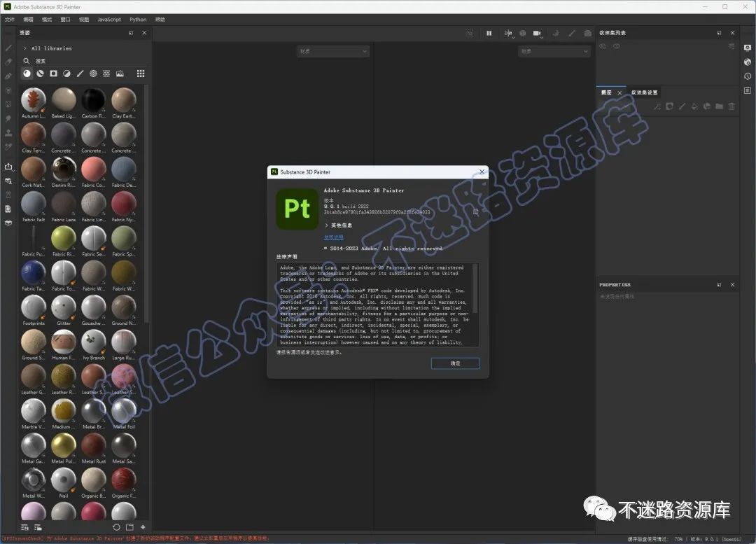
Task: Open the camera options small arrow
Action: pyautogui.click(x=542, y=36)
